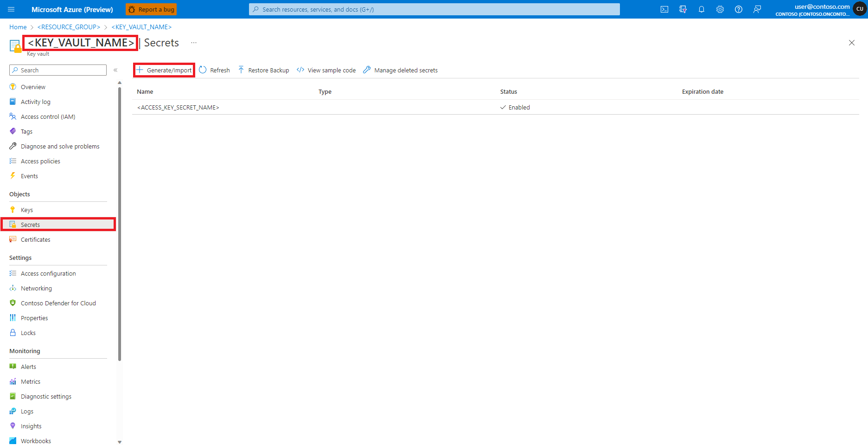Viewport: 868px width, 445px height.
Task: Open the portal hamburger menu
Action: point(11,9)
